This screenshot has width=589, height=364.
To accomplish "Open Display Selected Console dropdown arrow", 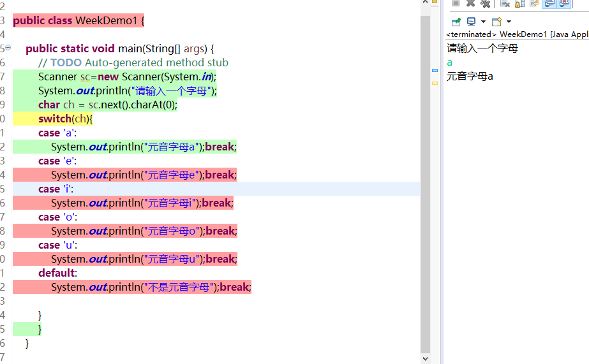I will click(484, 22).
